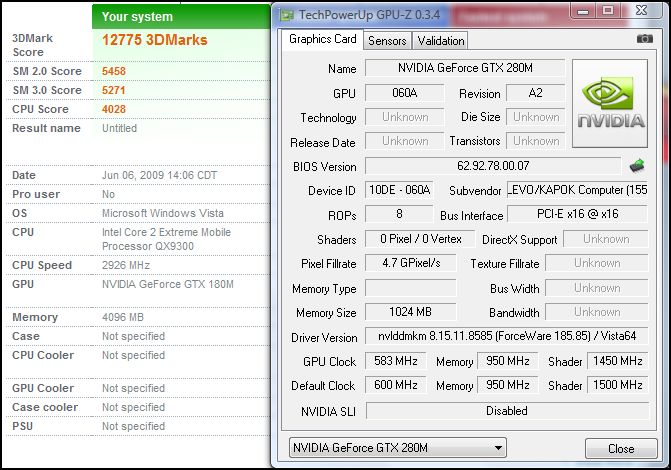Click the Default Clock Memory field 950 MHz

click(508, 385)
